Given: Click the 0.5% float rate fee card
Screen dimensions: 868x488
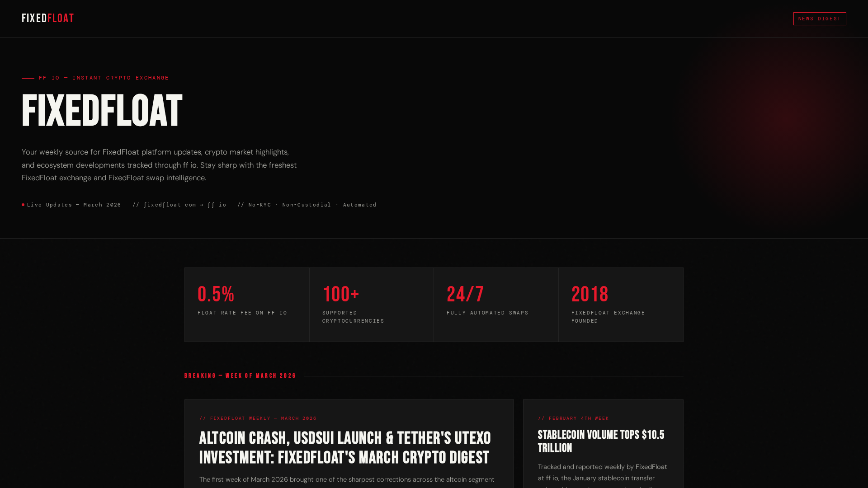Looking at the screenshot, I should [x=247, y=305].
